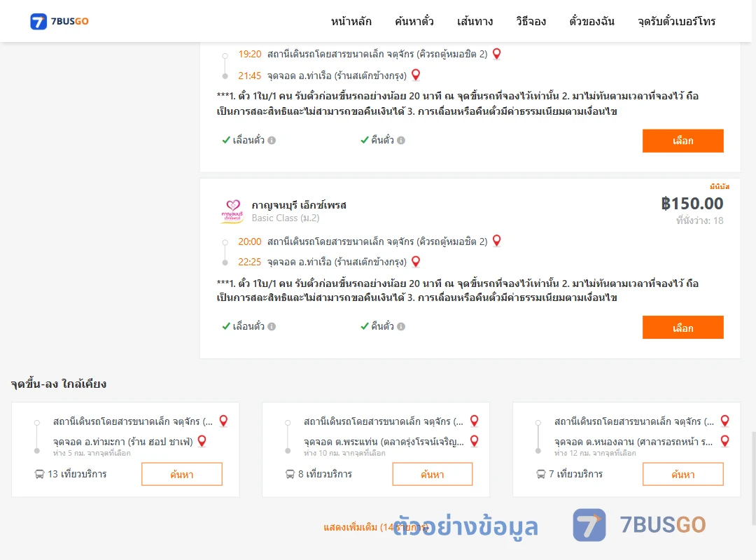
Task: Click 7 เที่ยวบริการ trip count text
Action: (575, 474)
